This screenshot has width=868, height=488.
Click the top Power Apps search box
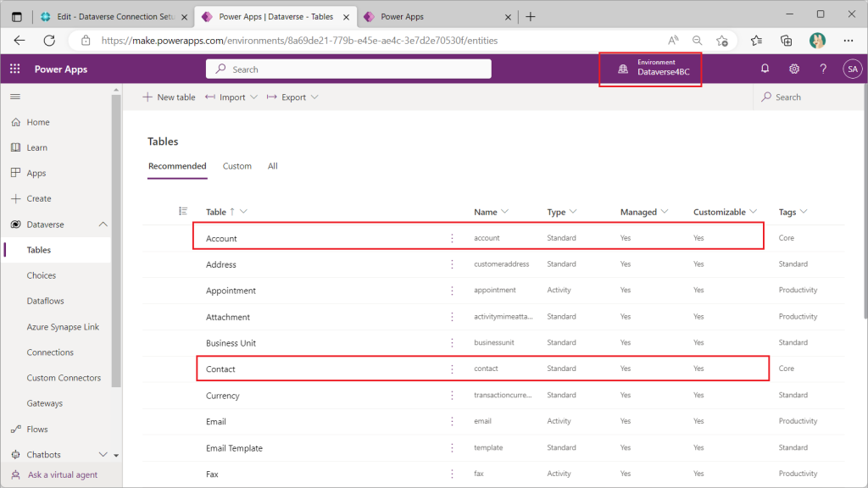point(348,69)
